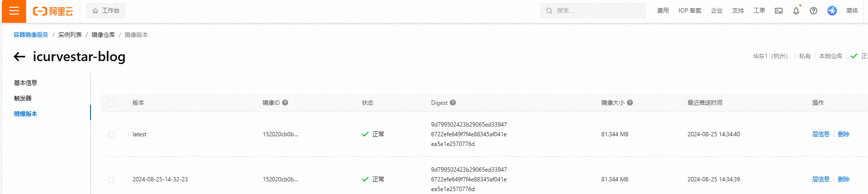Screen dimensions: 868x194
Task: Open the hamburger navigation menu
Action: pyautogui.click(x=14, y=11)
